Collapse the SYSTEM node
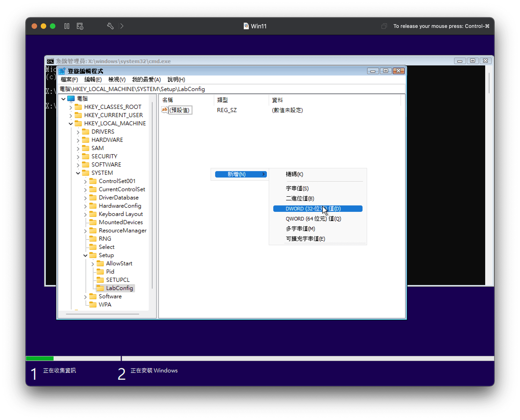The image size is (520, 420). click(x=78, y=173)
